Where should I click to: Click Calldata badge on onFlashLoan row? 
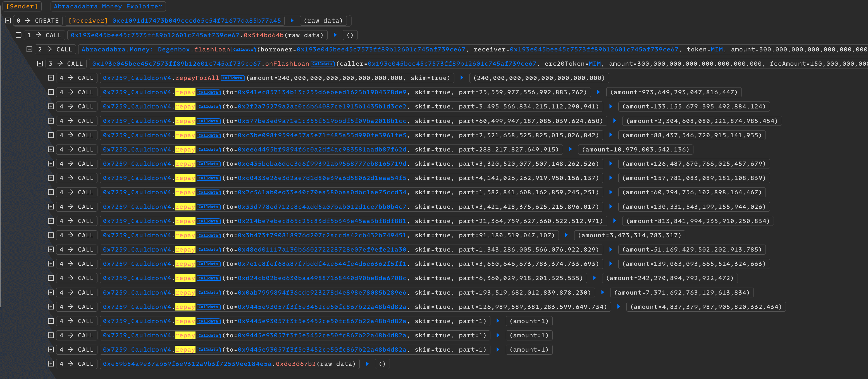[x=323, y=64]
